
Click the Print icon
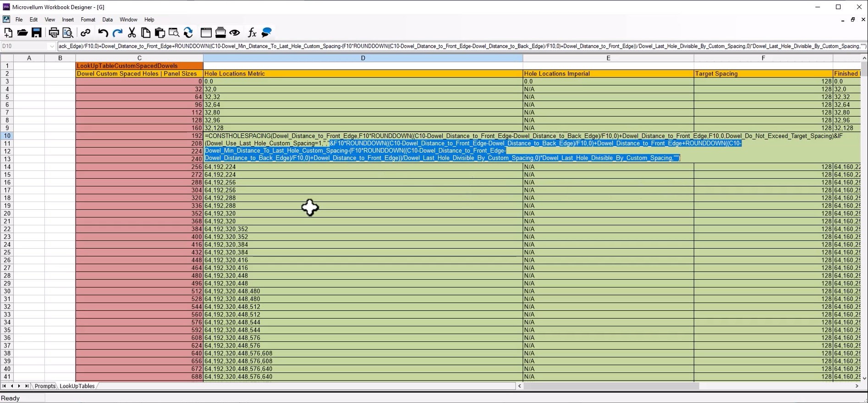tap(54, 33)
